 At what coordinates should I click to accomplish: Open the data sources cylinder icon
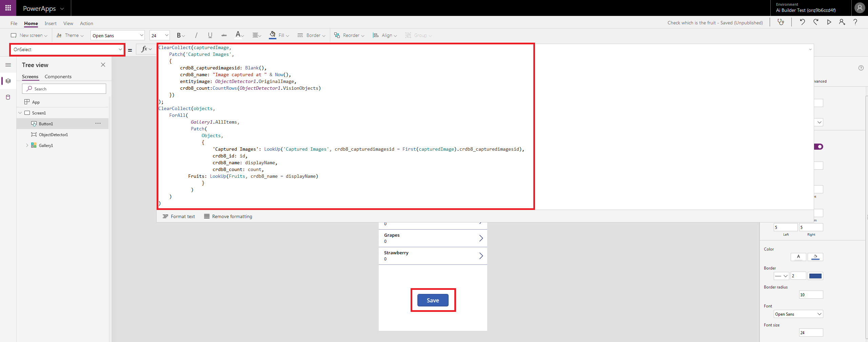[x=8, y=97]
